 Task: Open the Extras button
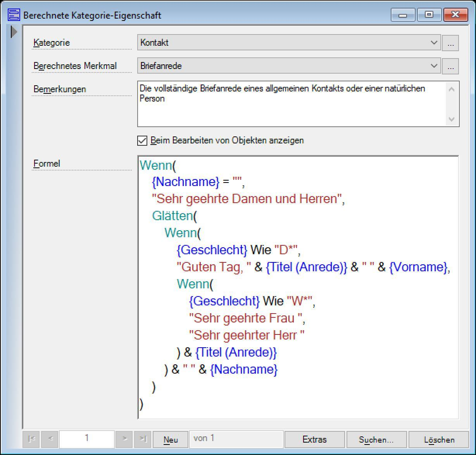point(314,439)
